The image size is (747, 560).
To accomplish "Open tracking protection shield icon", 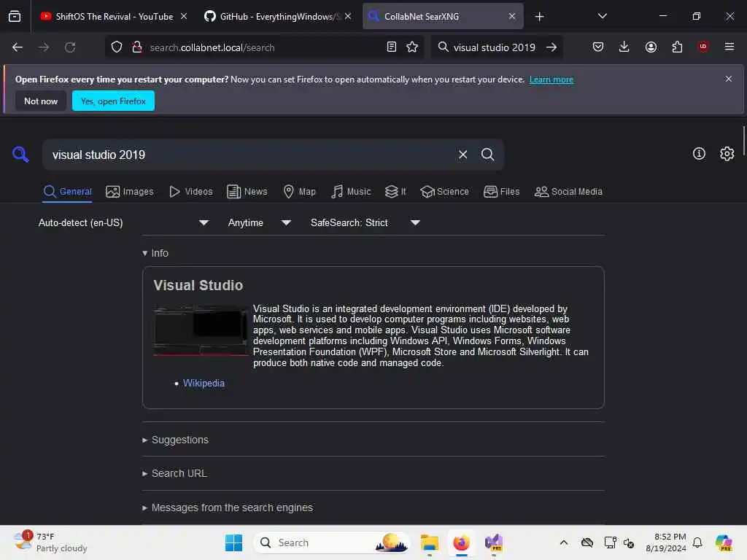I will click(117, 47).
